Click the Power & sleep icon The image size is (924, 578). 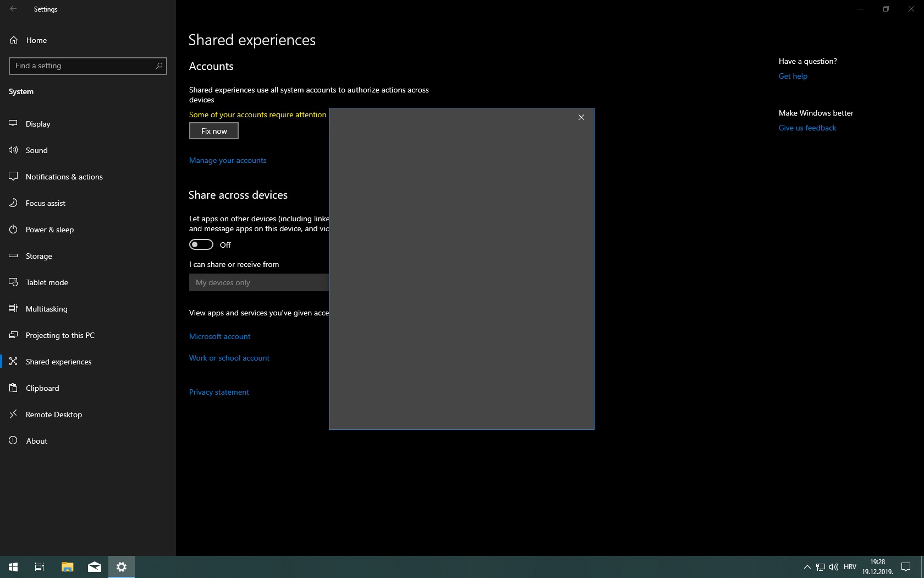pyautogui.click(x=13, y=230)
